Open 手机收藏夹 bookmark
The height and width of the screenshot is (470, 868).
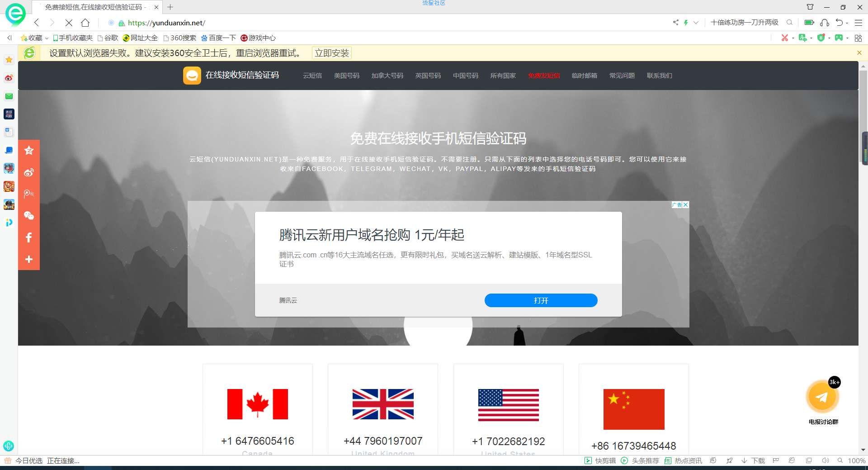click(x=72, y=38)
